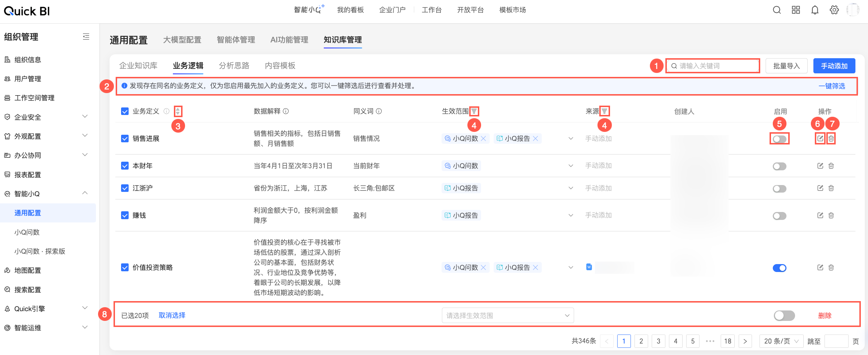Viewport: 868px width, 355px height.
Task: Toggle the batch enable switch in bottom bar
Action: [784, 315]
